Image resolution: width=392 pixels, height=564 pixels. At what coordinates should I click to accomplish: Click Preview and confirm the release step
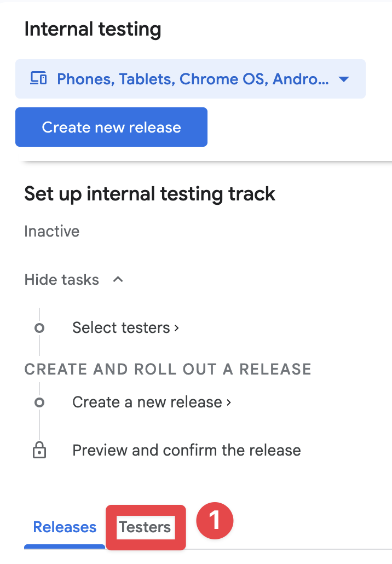[x=186, y=450]
